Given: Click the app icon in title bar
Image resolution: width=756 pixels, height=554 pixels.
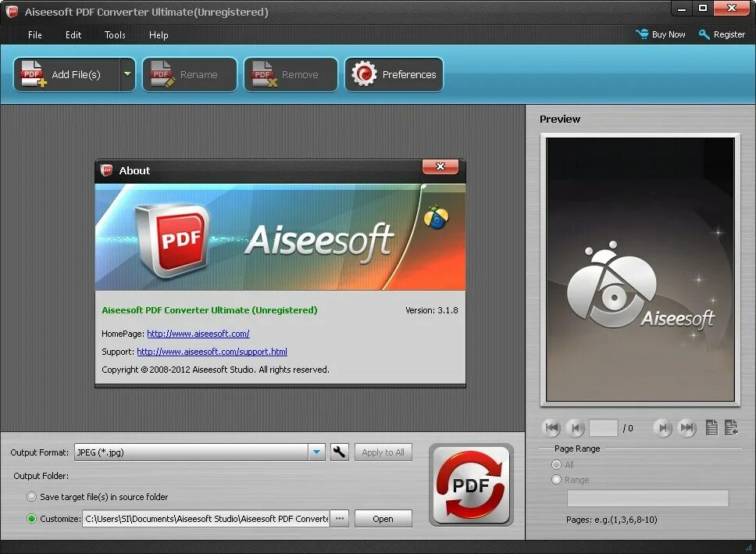Looking at the screenshot, I should tap(12, 12).
